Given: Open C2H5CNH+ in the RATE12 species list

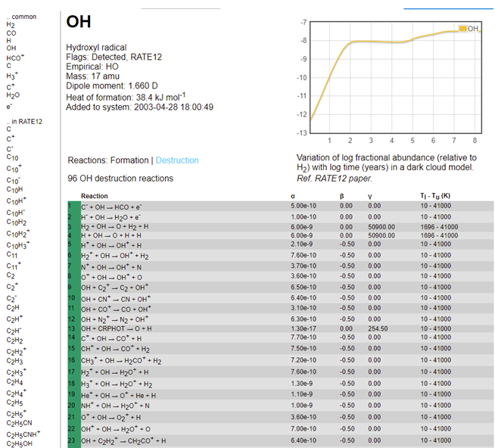Looking at the screenshot, I should point(23,434).
